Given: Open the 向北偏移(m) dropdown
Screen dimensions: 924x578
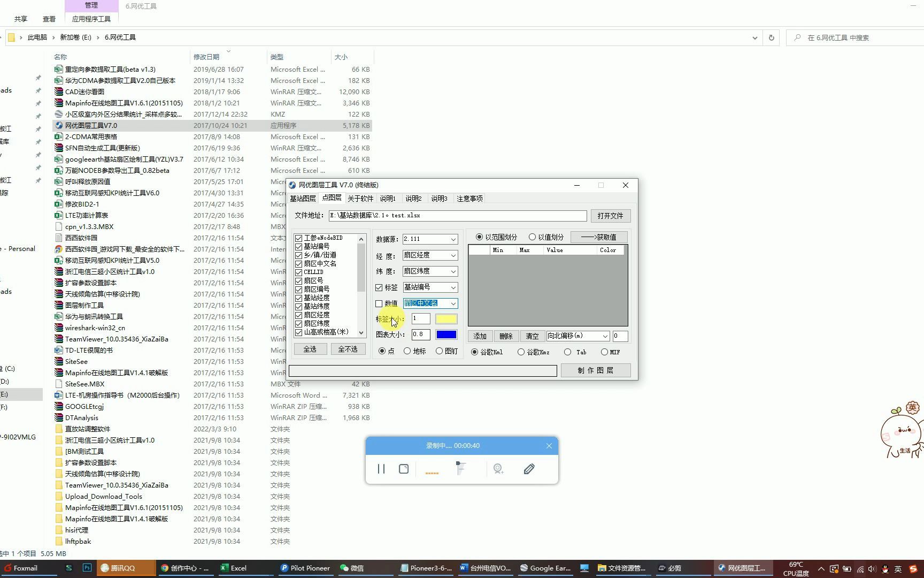Looking at the screenshot, I should (x=605, y=336).
